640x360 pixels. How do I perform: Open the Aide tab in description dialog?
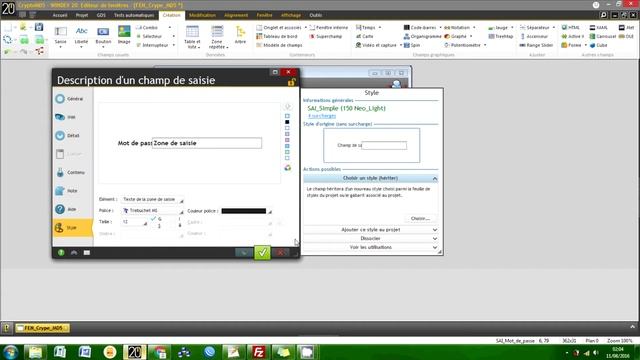[x=72, y=209]
